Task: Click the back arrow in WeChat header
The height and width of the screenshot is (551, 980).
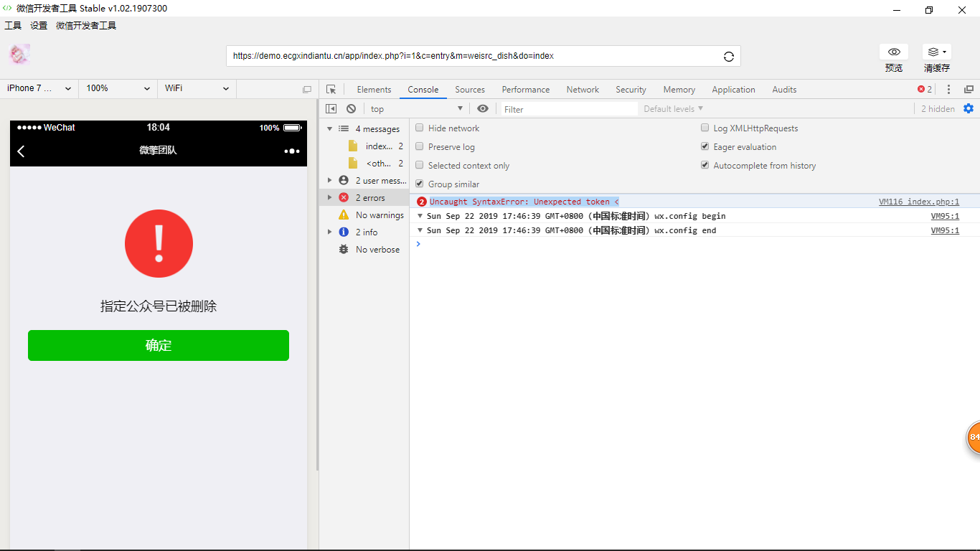Action: [22, 151]
